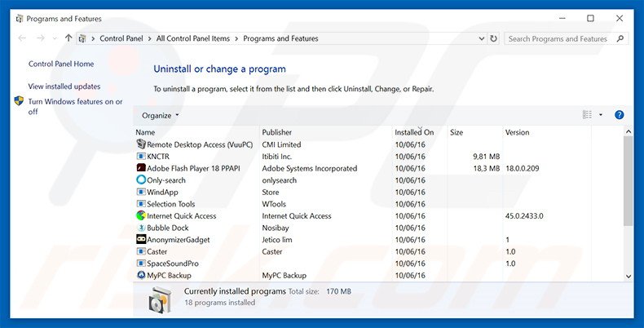Click the Selection Tools program icon
Image resolution: width=644 pixels, height=328 pixels.
(x=141, y=204)
